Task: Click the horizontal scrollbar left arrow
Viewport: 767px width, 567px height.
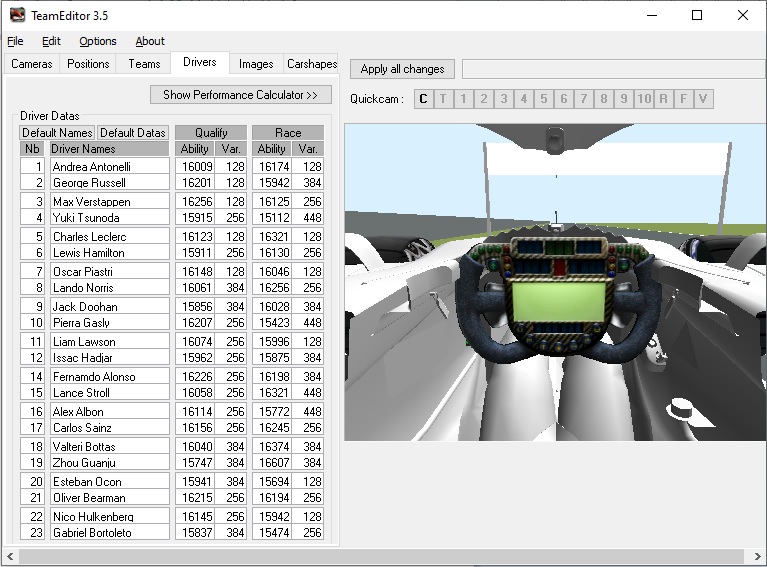Action: [10, 556]
